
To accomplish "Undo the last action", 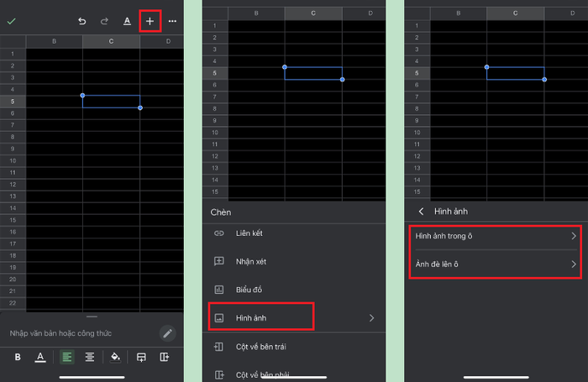I will (x=82, y=21).
